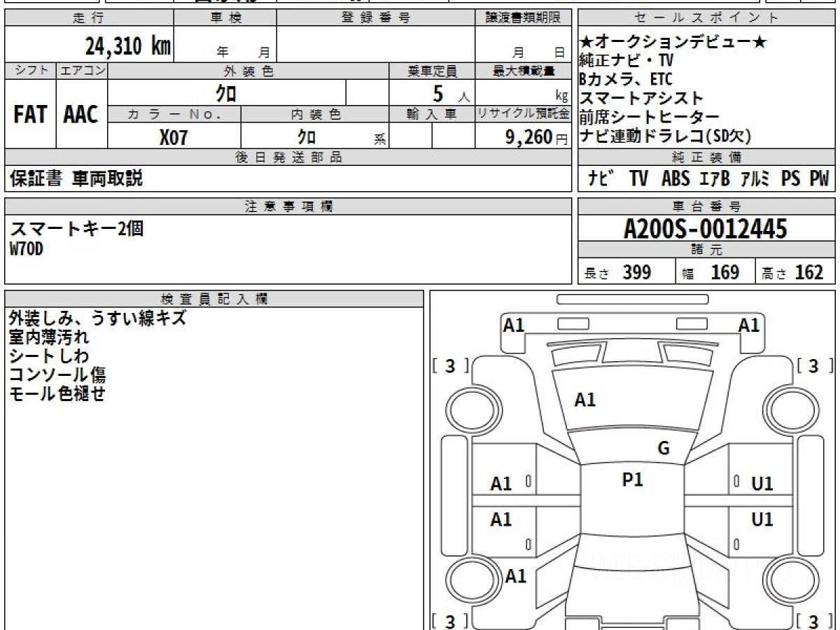Select the スマートキー2個 note
The image size is (840, 630).
click(x=76, y=228)
